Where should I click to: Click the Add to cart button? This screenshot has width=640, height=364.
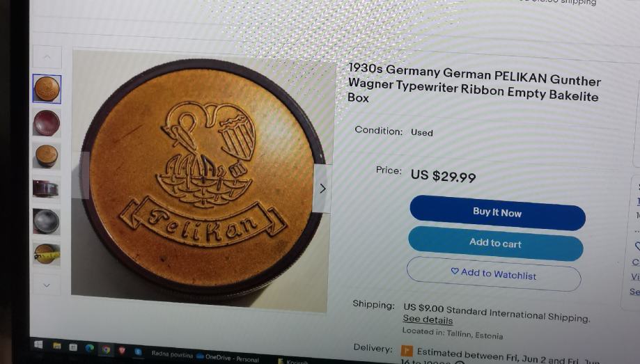496,243
